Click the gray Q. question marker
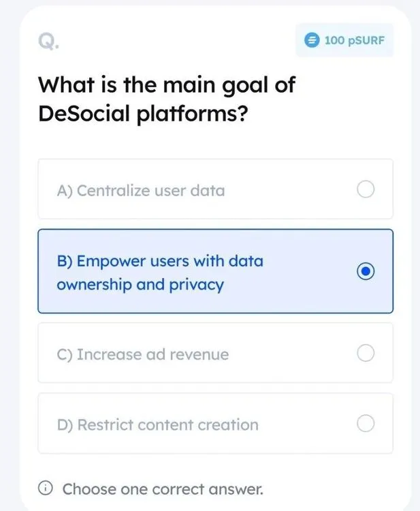The height and width of the screenshot is (511, 420). (48, 42)
